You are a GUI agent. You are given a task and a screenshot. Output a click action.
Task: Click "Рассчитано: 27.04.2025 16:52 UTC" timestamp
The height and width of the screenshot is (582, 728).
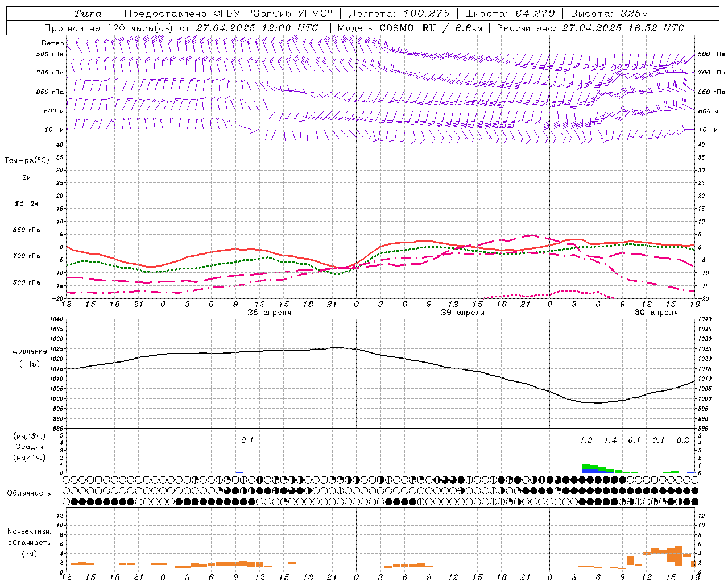pos(590,28)
